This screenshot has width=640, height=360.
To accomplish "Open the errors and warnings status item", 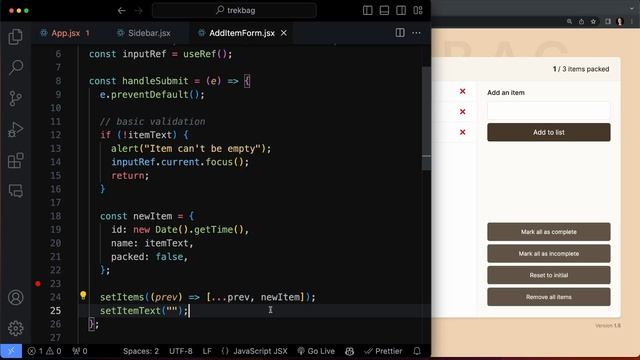I will [44, 351].
